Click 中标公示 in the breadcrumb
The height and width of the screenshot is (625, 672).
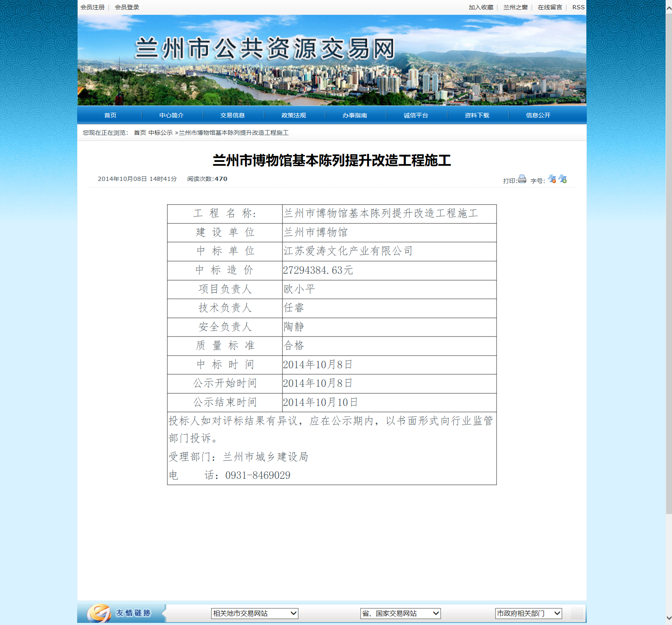[160, 133]
